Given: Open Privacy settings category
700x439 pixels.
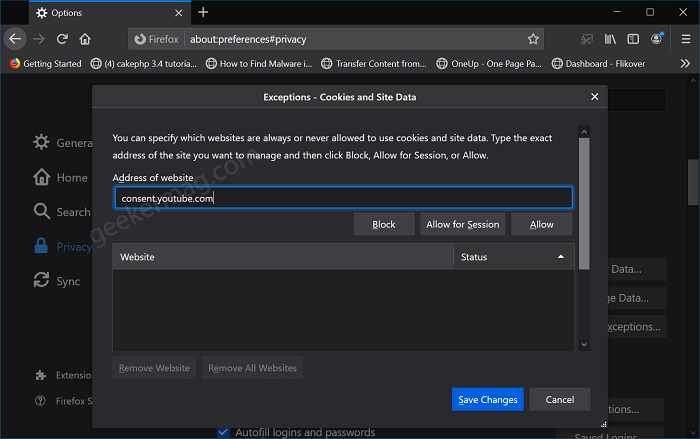Looking at the screenshot, I should point(62,247).
